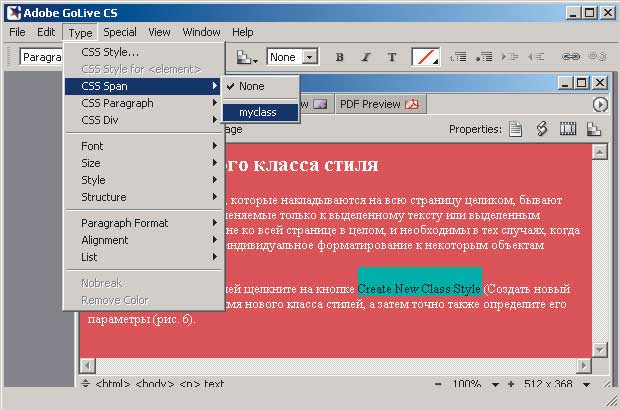Viewport: 620px width, 409px height.
Task: Open the film strip icon in Properties
Action: [x=568, y=129]
